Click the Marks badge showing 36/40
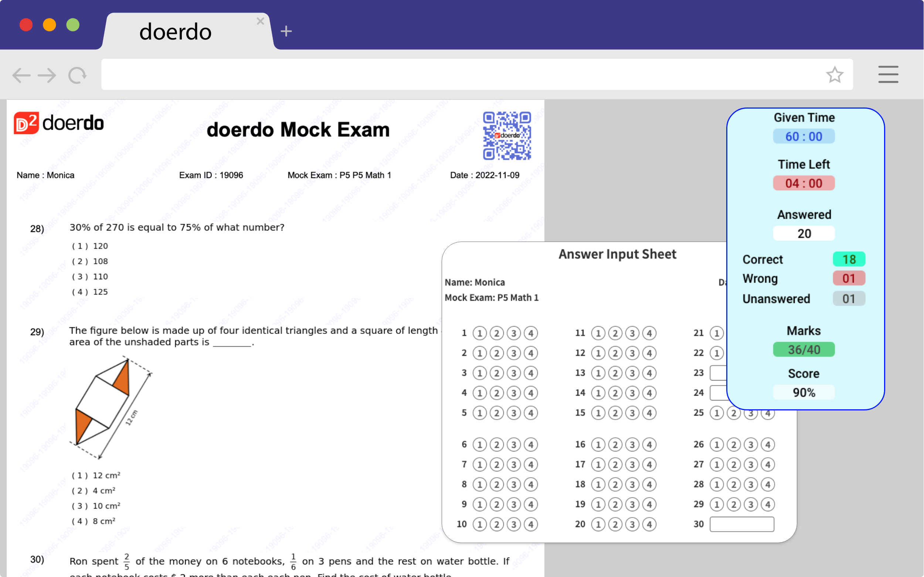The image size is (924, 577). 804,349
